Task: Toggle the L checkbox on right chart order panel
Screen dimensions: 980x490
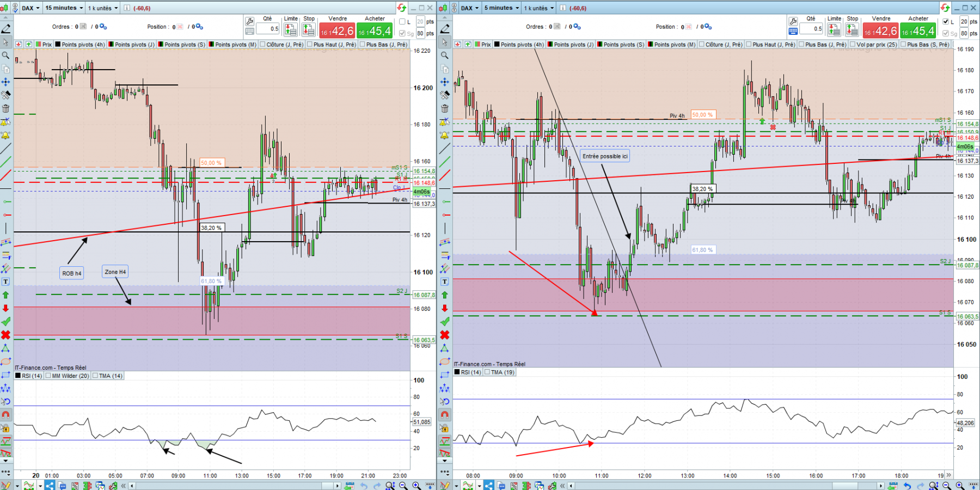Action: coord(946,22)
